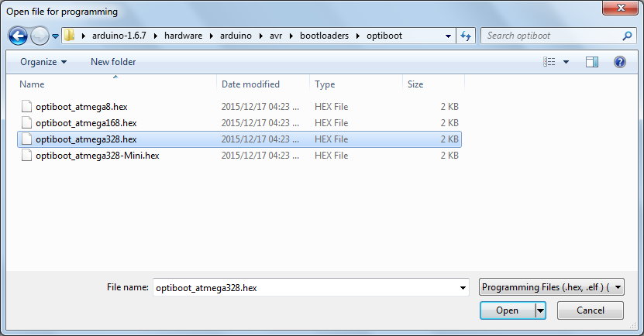Open the view options dropdown arrow
Screen dimensions: 644x336
(566, 62)
